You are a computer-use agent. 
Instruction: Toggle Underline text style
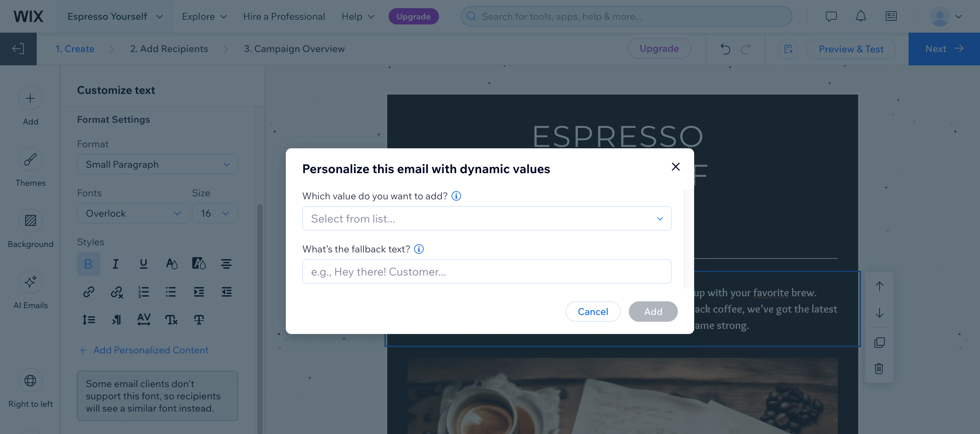pyautogui.click(x=143, y=264)
